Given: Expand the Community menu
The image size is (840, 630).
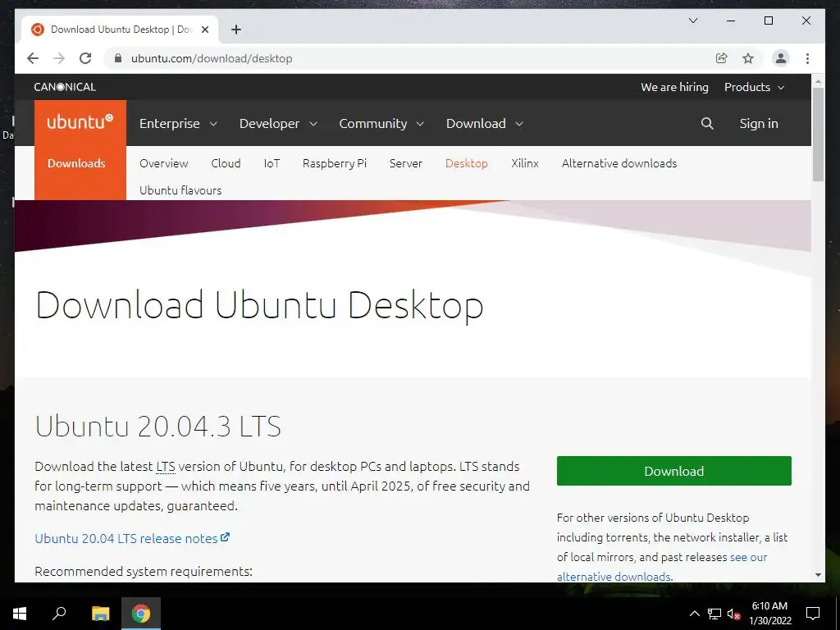Looking at the screenshot, I should click(381, 124).
